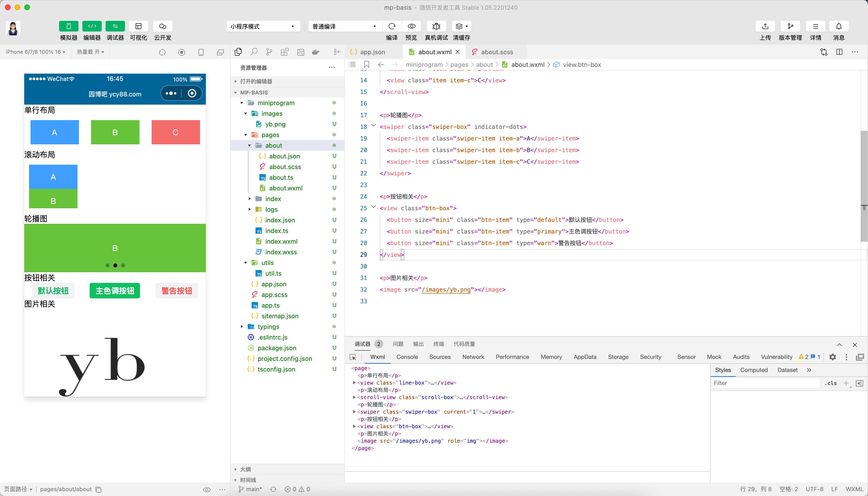Viewport: 868px width, 496px height.
Task: Open the search icon in editor sidebar
Action: tap(254, 52)
